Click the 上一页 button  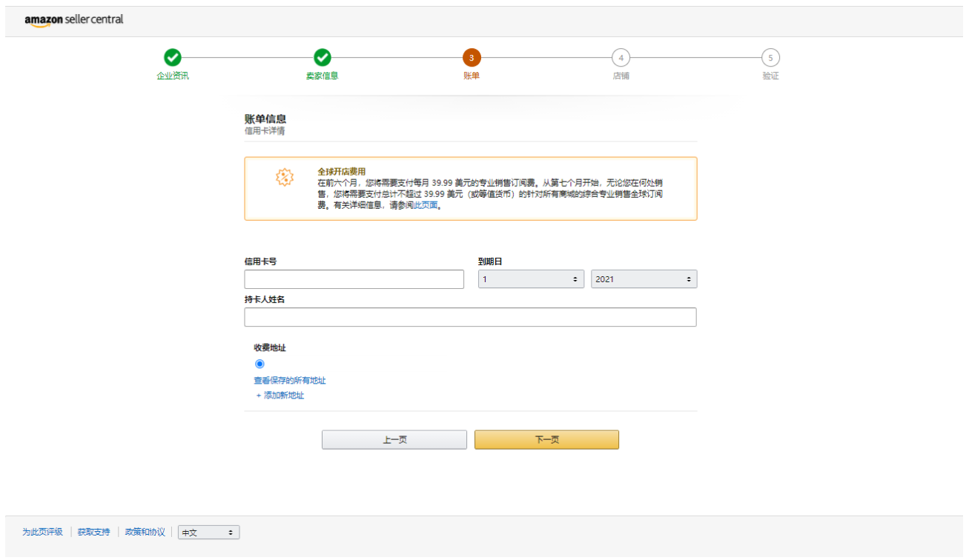394,439
